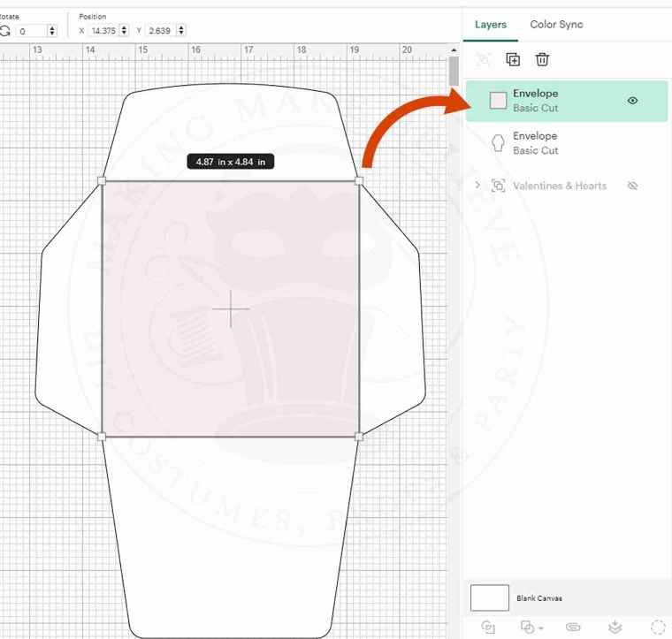Image resolution: width=672 pixels, height=639 pixels.
Task: Click the Duplicate layer icon
Action: point(513,59)
